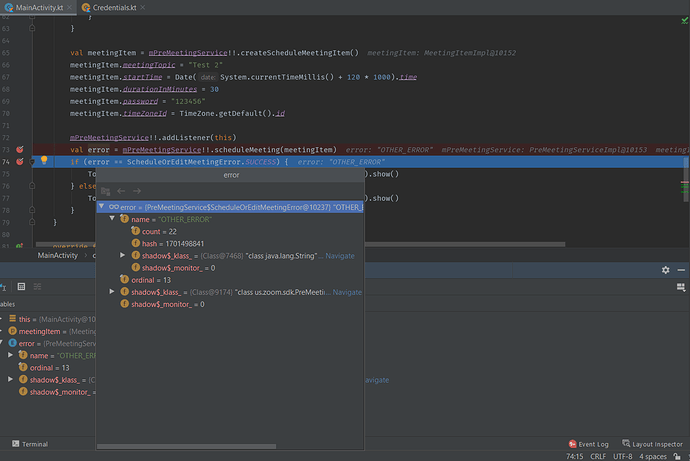
Task: Click the back arrow in error popup
Action: 121,190
